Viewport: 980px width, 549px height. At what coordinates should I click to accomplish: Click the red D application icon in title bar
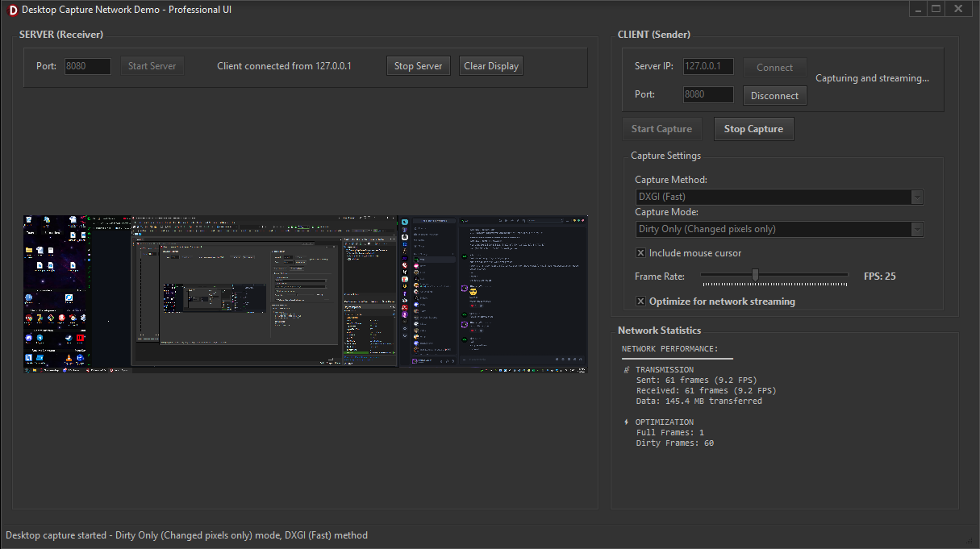pyautogui.click(x=11, y=10)
